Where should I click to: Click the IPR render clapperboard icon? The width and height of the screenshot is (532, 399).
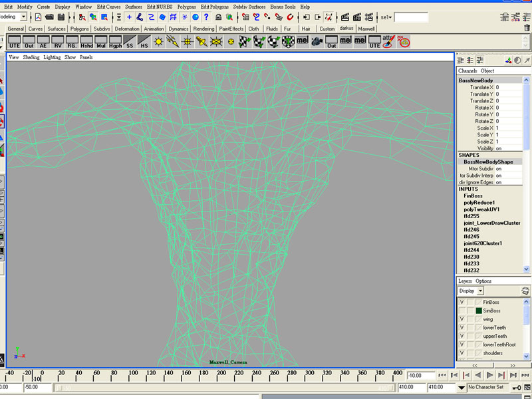click(x=357, y=17)
